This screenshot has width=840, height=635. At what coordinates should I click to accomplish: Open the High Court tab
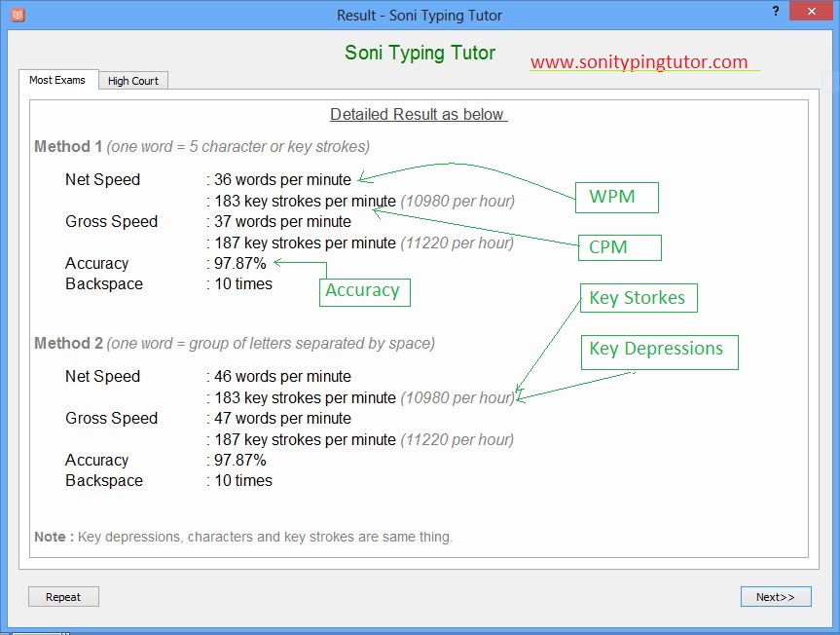[x=133, y=81]
